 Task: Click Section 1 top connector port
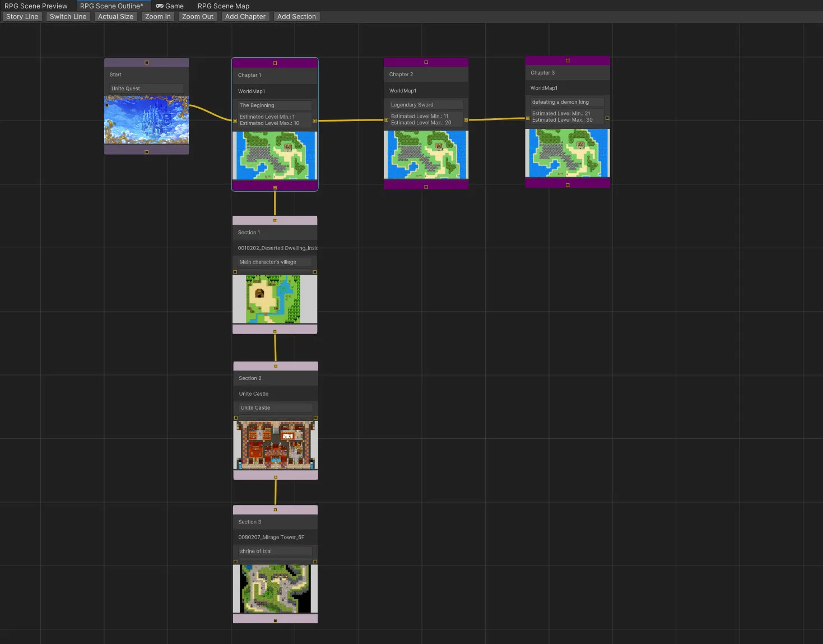pyautogui.click(x=275, y=220)
